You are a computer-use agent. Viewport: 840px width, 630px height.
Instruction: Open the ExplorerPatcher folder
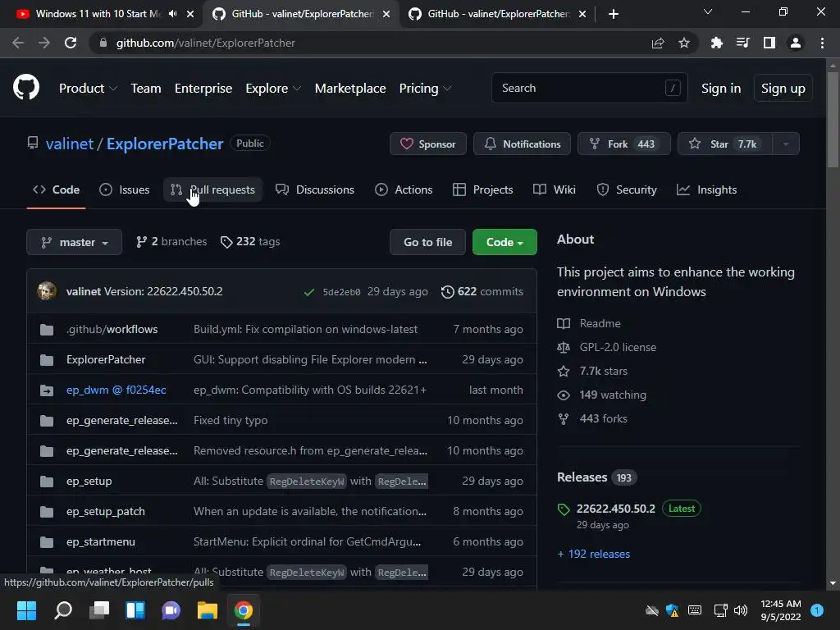pyautogui.click(x=106, y=359)
